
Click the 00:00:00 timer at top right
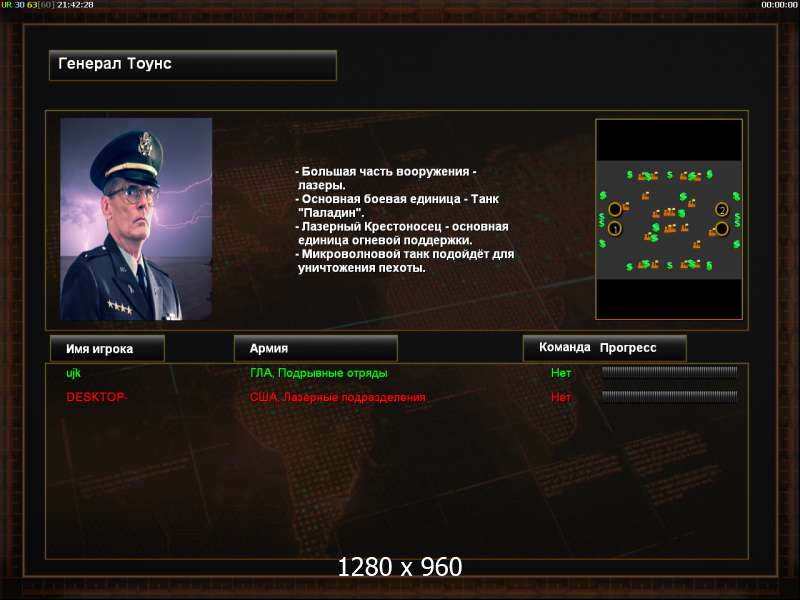click(x=779, y=5)
